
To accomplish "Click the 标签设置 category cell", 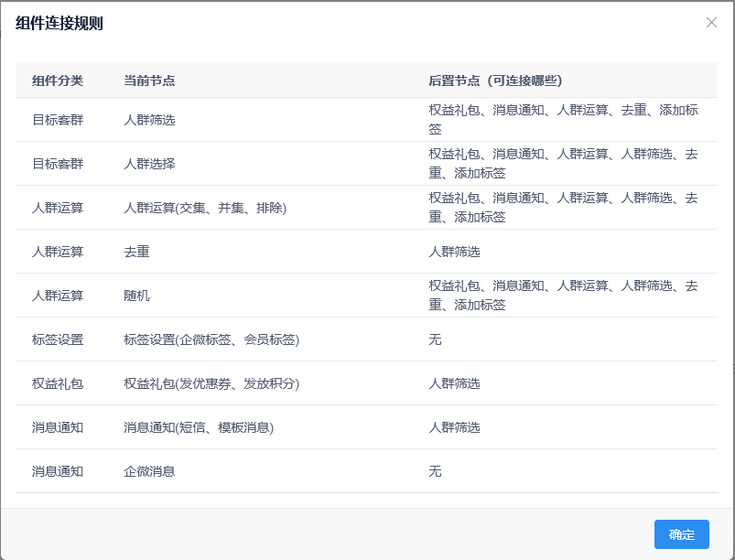I will pyautogui.click(x=58, y=339).
